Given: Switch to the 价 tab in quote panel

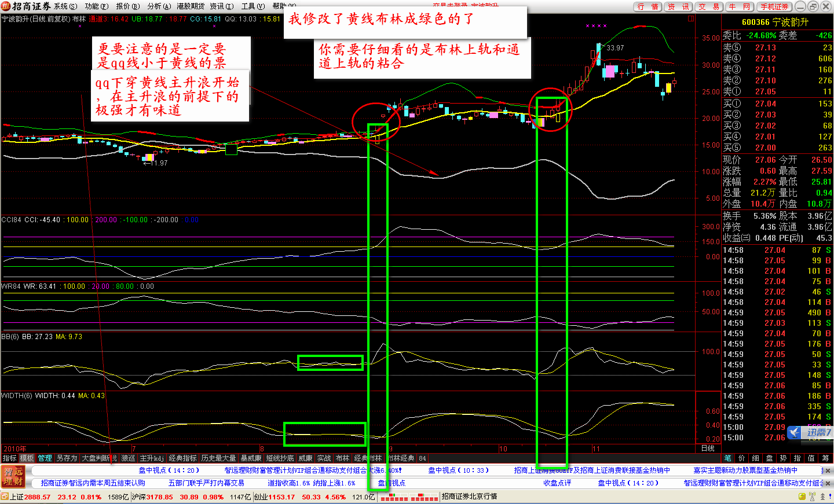Looking at the screenshot, I should pos(742,458).
